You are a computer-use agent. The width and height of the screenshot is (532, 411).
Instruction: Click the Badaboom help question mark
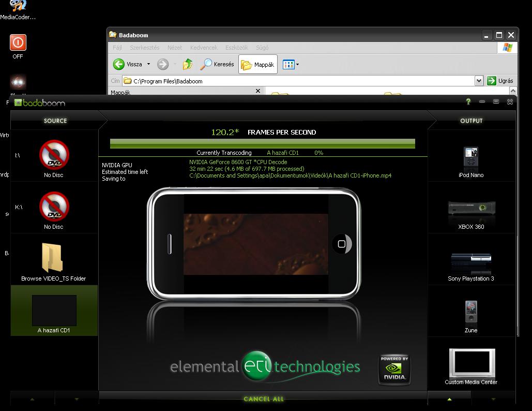click(468, 101)
